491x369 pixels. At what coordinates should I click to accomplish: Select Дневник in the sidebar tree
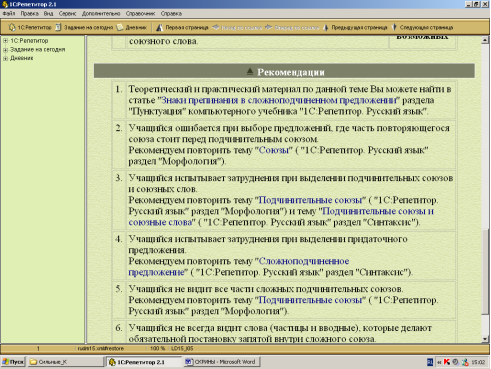(x=22, y=58)
